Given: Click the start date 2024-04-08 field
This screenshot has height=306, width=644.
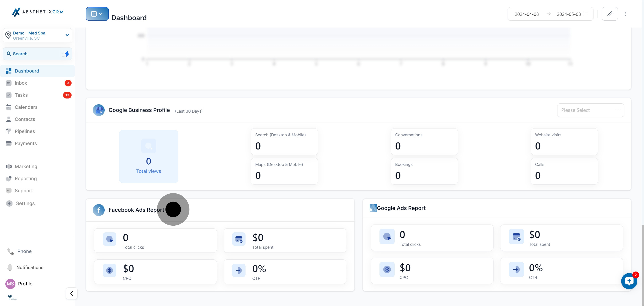Looking at the screenshot, I should tap(527, 14).
